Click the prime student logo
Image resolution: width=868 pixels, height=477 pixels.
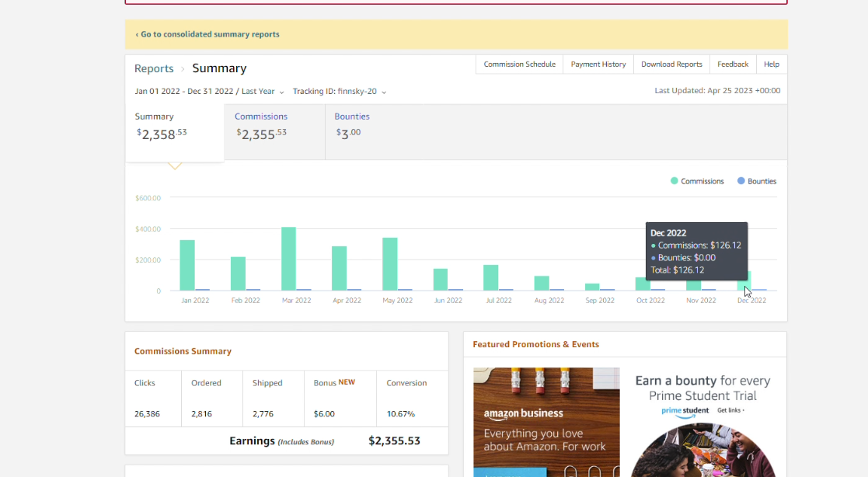[x=685, y=411]
